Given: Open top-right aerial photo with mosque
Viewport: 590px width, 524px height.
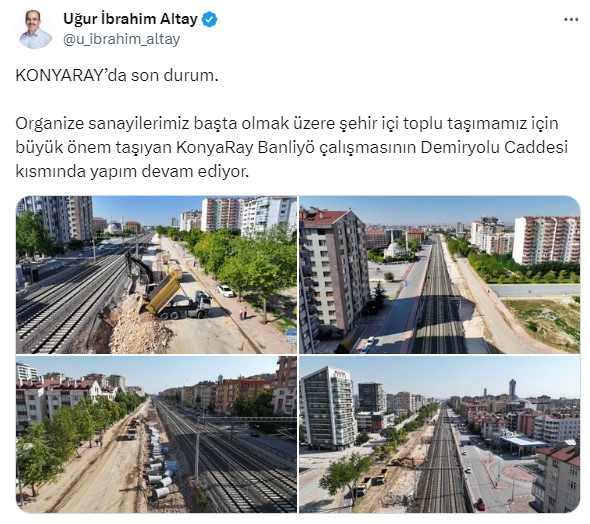Looking at the screenshot, I should (439, 275).
